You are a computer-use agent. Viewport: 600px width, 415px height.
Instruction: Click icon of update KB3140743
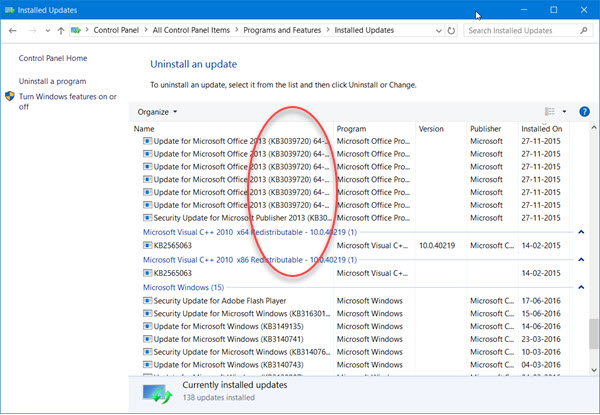[x=147, y=365]
